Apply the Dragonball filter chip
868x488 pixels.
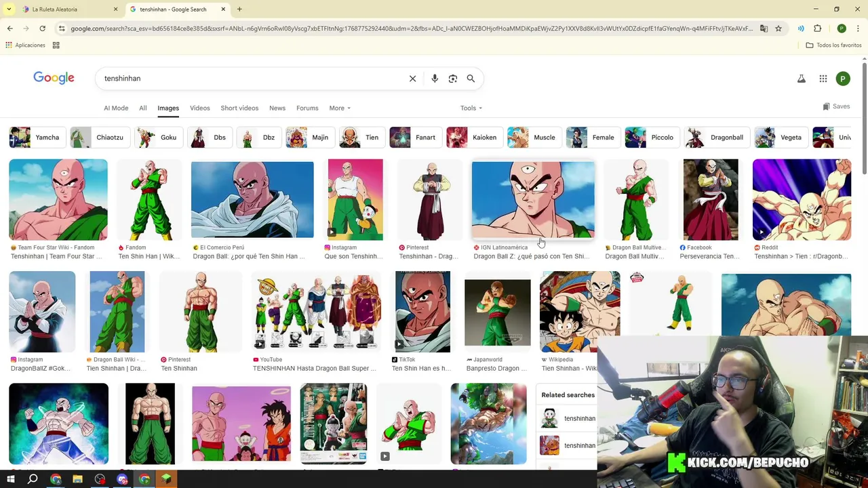(x=715, y=138)
